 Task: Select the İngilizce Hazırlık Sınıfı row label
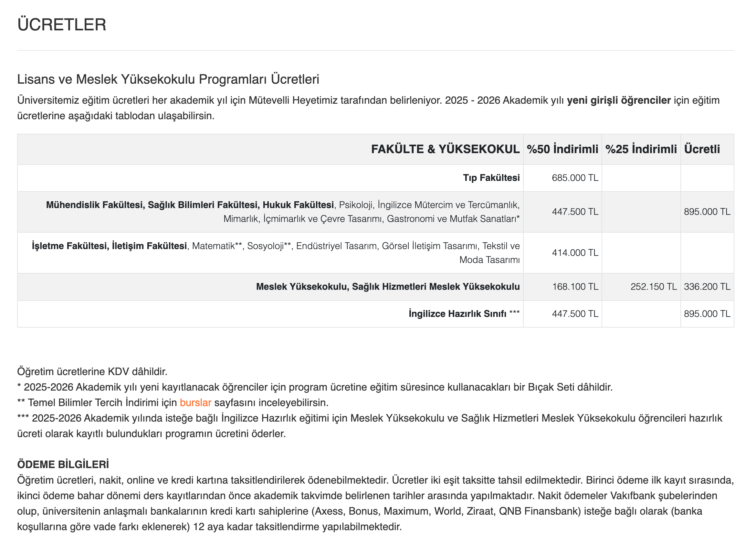tap(457, 314)
